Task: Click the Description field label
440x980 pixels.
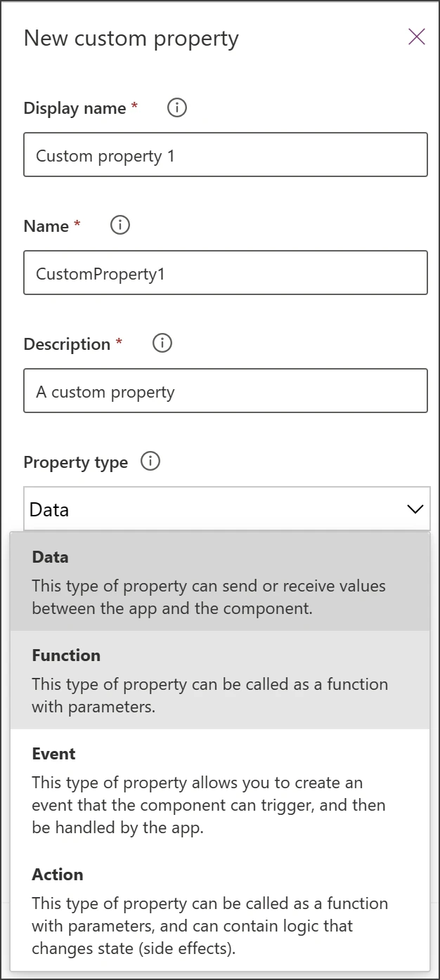Action: [x=67, y=344]
